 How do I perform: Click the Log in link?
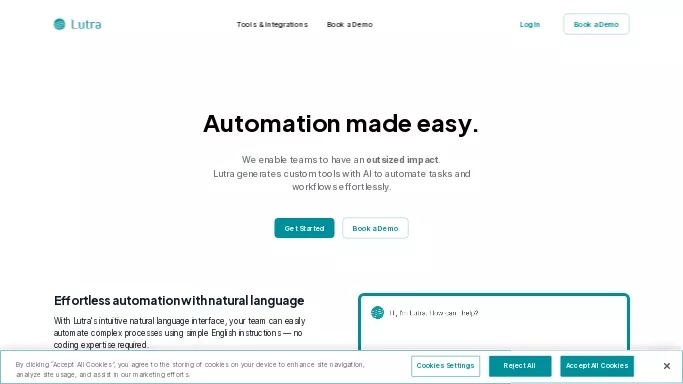530,25
